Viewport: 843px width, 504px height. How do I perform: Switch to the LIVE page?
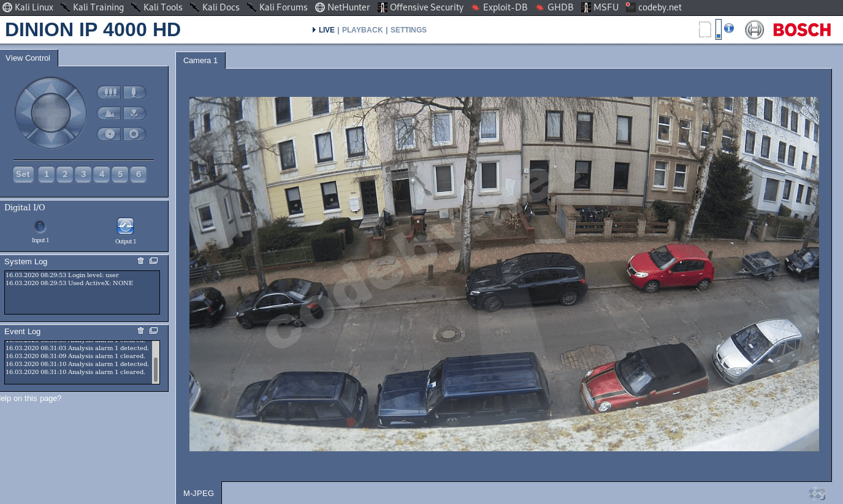pos(327,30)
